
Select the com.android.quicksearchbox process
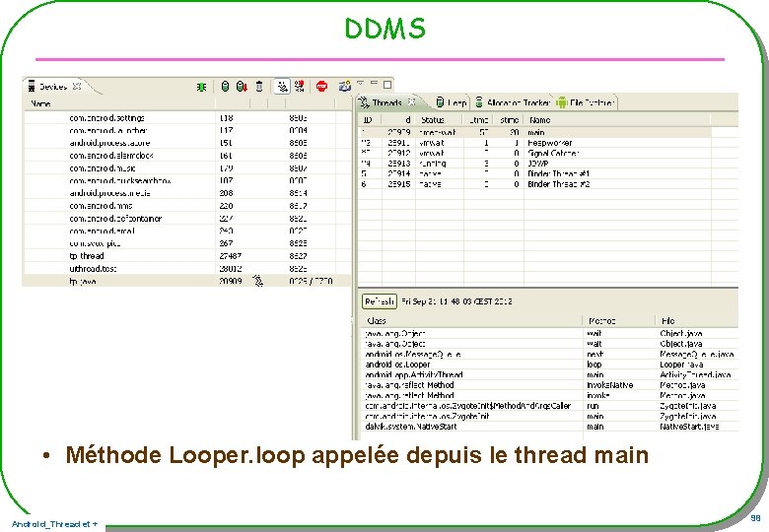187,180
